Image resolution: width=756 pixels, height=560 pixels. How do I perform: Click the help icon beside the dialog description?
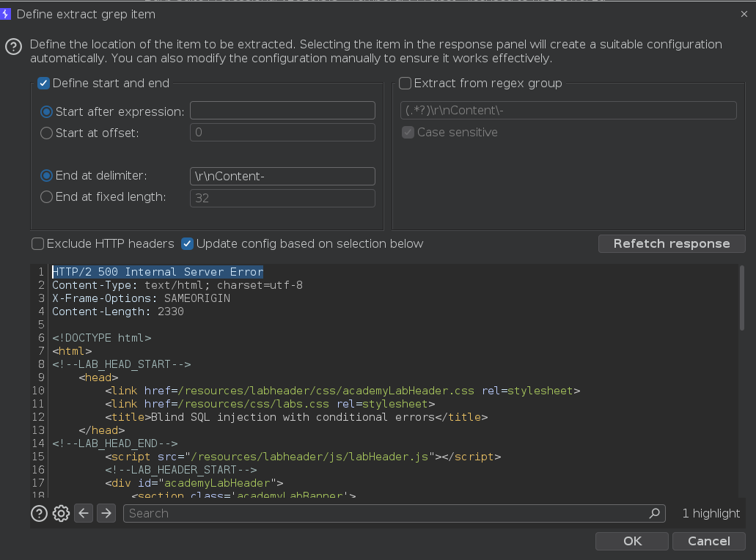[x=13, y=47]
